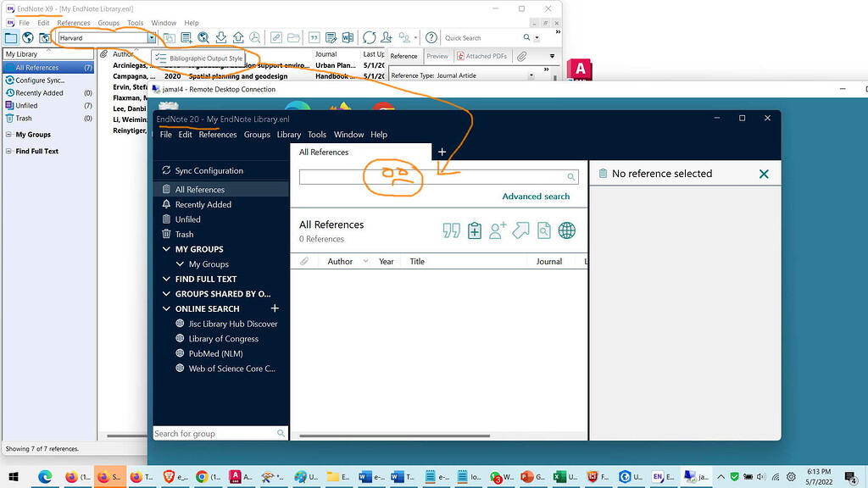Select Recently Added in EndNote 20 sidebar
The image size is (868, 488).
pos(203,204)
